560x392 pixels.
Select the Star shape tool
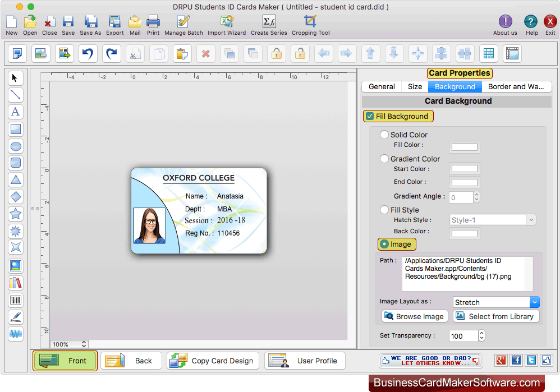click(16, 214)
